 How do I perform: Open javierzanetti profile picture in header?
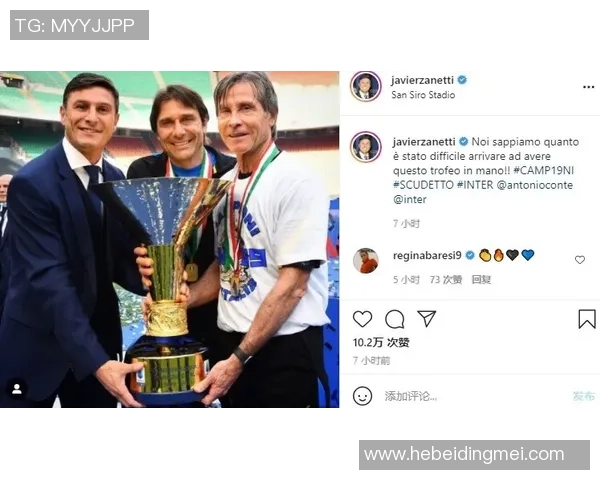pyautogui.click(x=365, y=87)
